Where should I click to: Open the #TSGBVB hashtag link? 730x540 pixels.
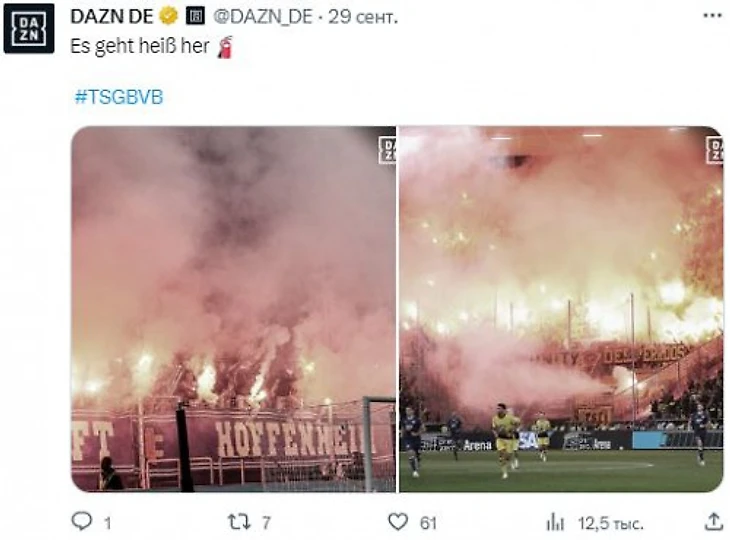[x=119, y=97]
